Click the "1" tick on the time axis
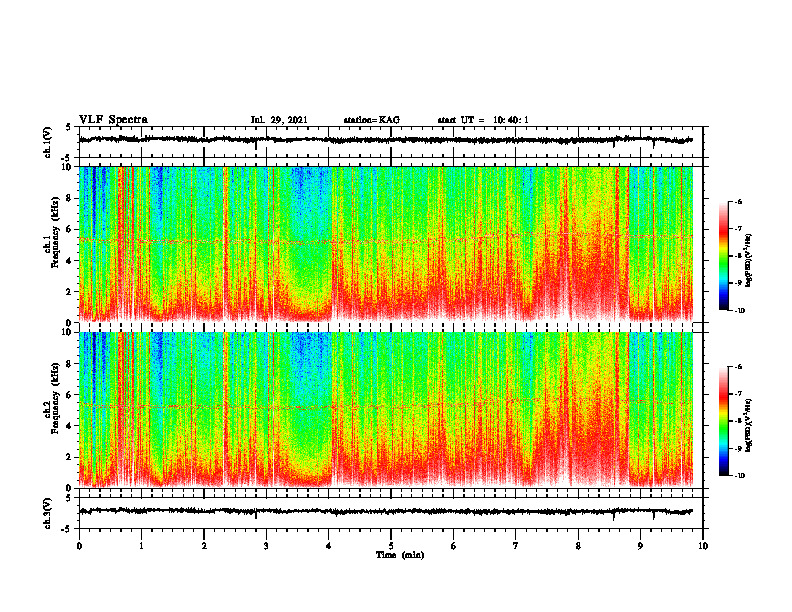The height and width of the screenshot is (612, 792). pos(141,546)
